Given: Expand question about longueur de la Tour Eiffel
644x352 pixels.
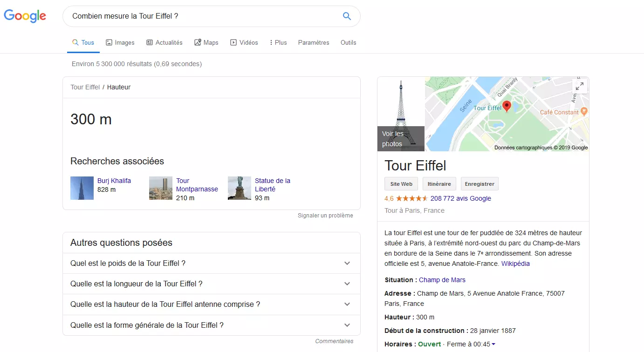Looking at the screenshot, I should (x=212, y=284).
